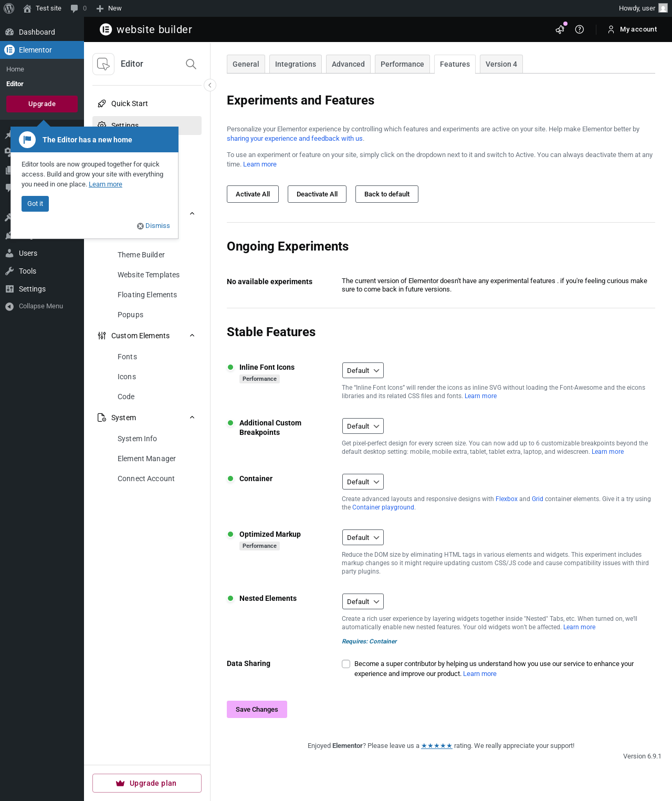Open Website Templates in sidebar

[149, 275]
